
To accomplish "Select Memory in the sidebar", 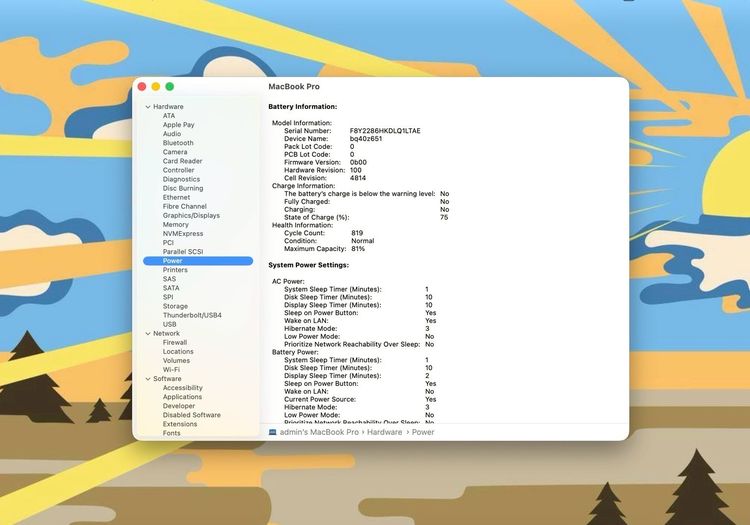I will tap(175, 225).
